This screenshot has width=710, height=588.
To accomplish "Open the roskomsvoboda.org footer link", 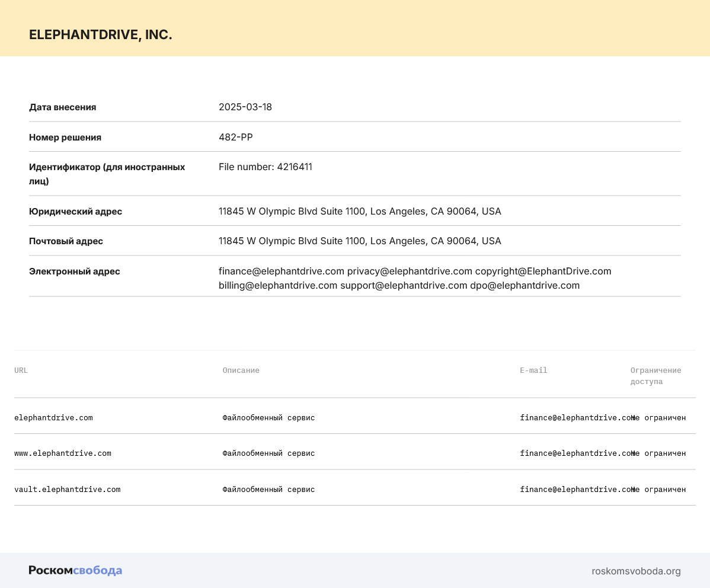I will [x=636, y=571].
